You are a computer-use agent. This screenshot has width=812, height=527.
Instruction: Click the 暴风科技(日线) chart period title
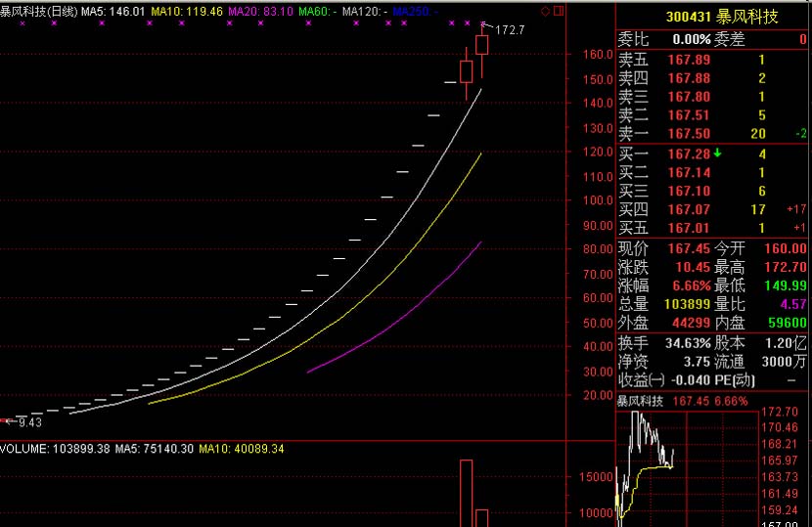click(38, 10)
